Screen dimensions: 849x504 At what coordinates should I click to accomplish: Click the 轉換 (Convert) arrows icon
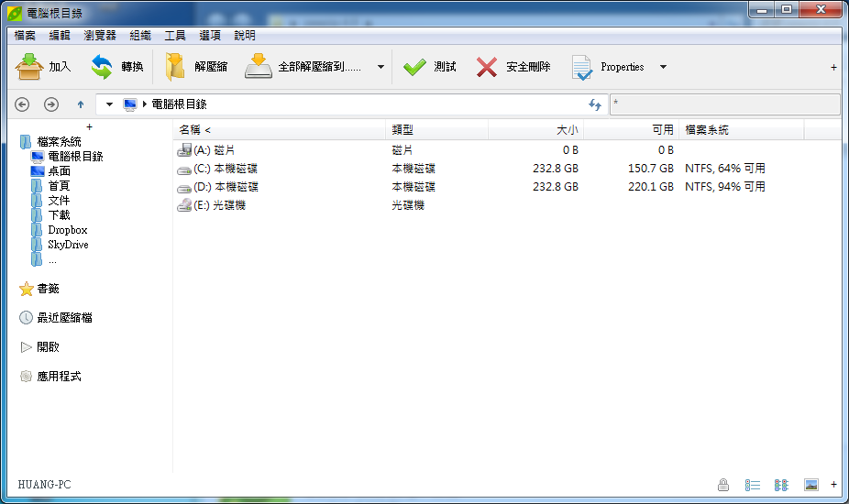[101, 67]
